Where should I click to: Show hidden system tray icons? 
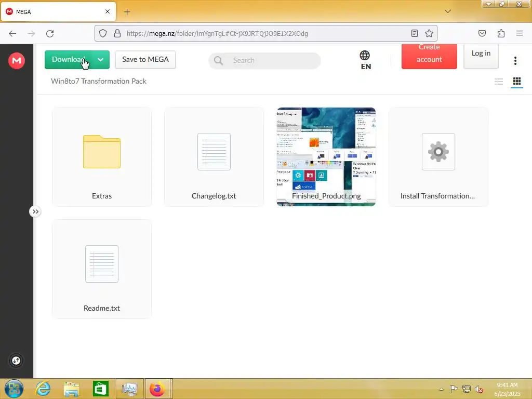tap(441, 389)
